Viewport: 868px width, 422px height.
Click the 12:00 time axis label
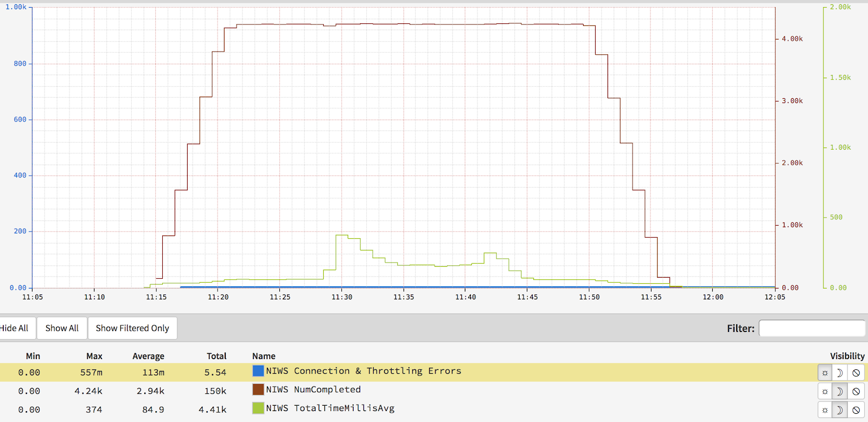pyautogui.click(x=713, y=297)
